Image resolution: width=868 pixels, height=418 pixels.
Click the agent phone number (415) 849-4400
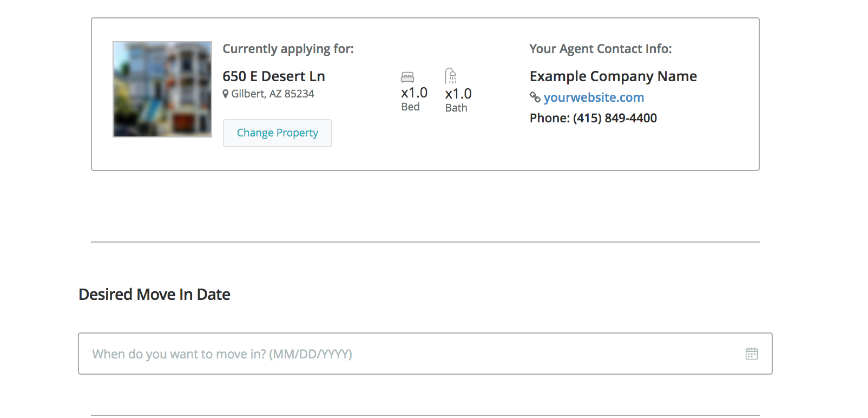615,118
